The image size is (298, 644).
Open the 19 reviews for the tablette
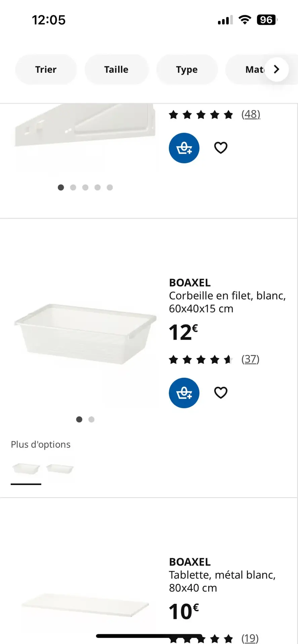point(250,638)
